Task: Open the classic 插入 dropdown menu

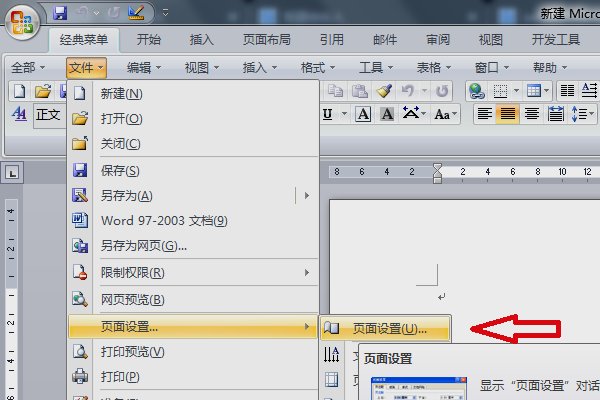Action: pyautogui.click(x=260, y=68)
